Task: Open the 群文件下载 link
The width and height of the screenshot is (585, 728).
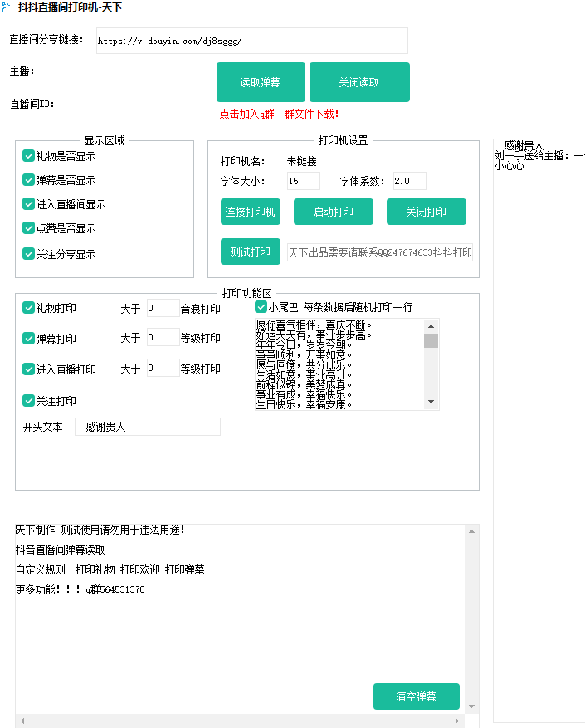Action: click(x=311, y=114)
